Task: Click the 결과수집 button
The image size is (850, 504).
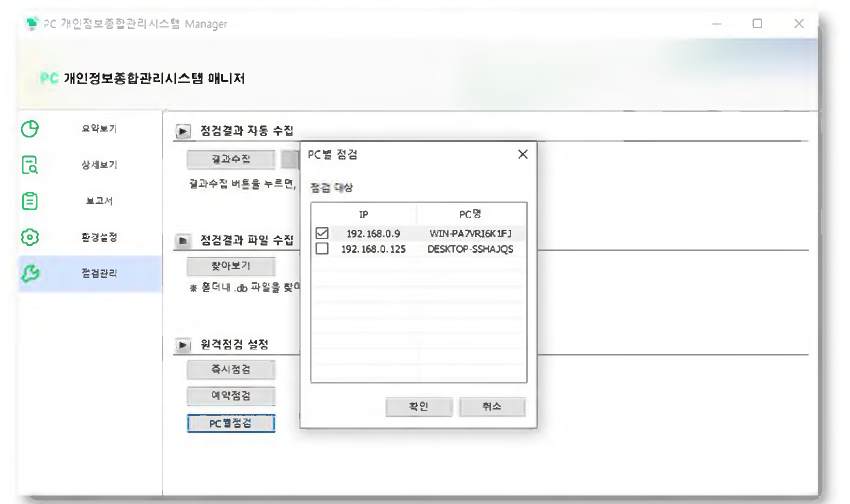Action: click(230, 159)
